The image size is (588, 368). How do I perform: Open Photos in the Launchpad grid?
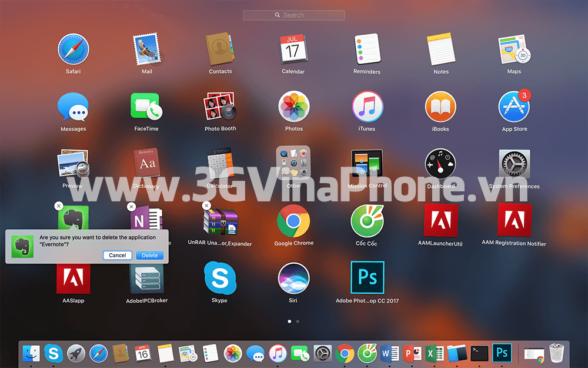(x=293, y=107)
